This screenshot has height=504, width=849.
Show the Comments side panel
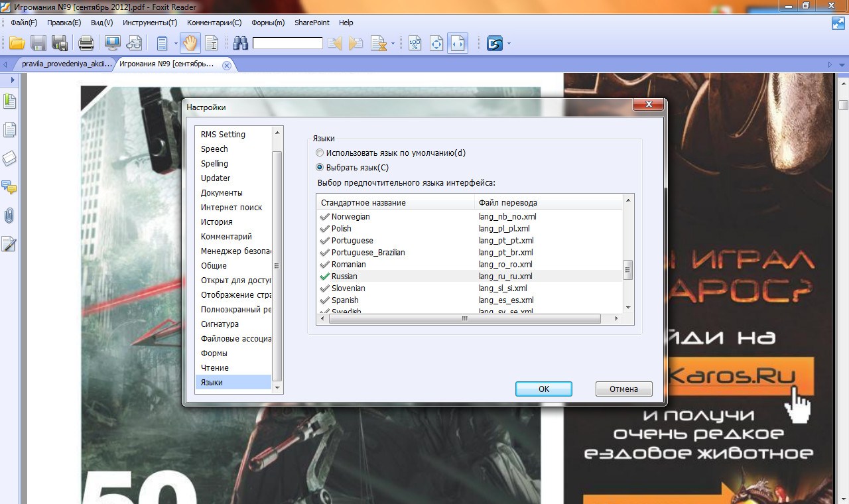point(9,187)
